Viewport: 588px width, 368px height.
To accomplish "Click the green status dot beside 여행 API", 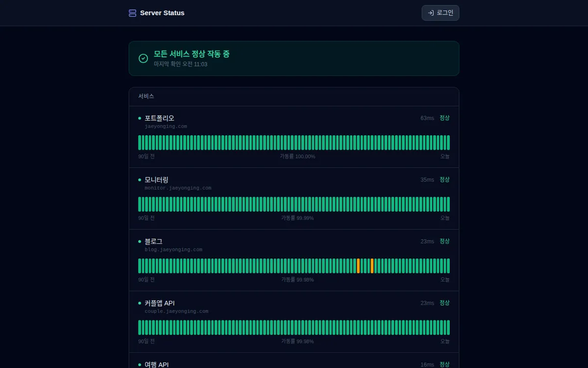I will 140,365.
